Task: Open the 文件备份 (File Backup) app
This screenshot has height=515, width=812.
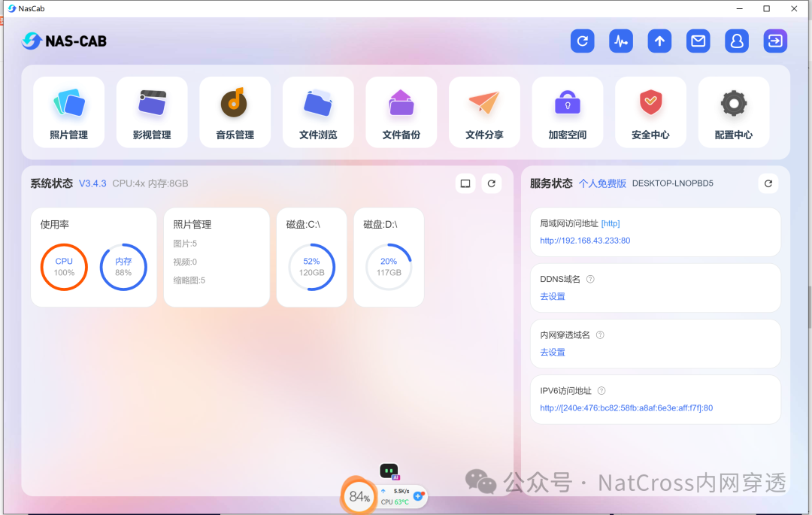Action: (x=401, y=111)
